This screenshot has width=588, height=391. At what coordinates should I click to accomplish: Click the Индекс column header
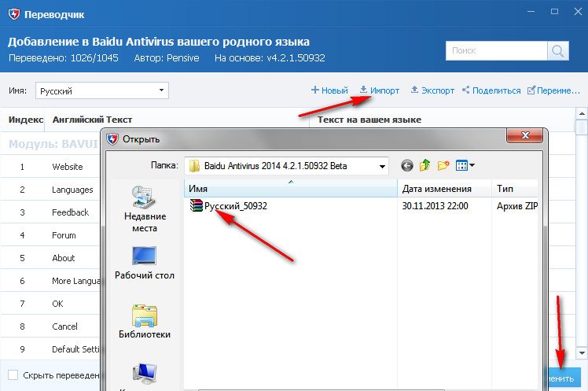26,120
